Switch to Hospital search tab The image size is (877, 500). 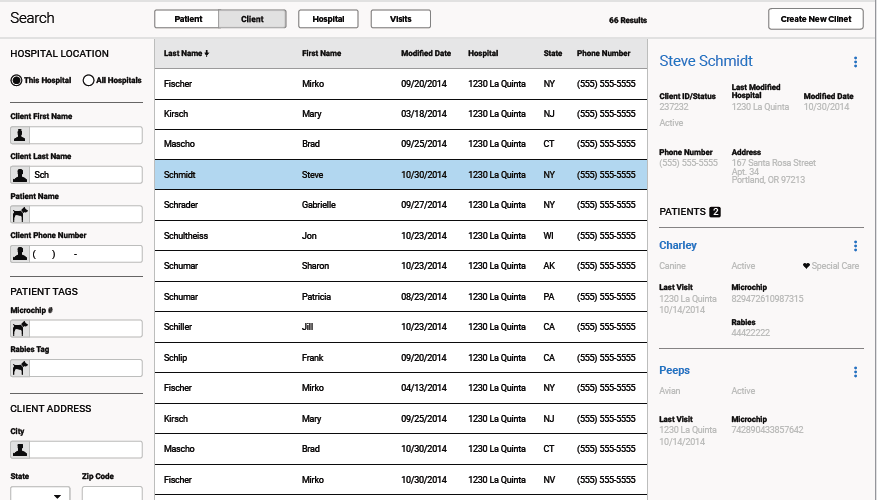328,19
